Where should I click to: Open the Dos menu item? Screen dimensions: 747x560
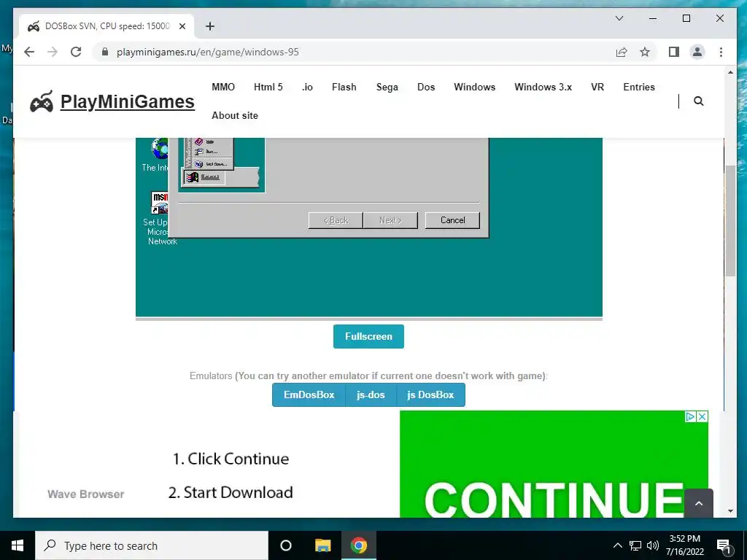(426, 87)
